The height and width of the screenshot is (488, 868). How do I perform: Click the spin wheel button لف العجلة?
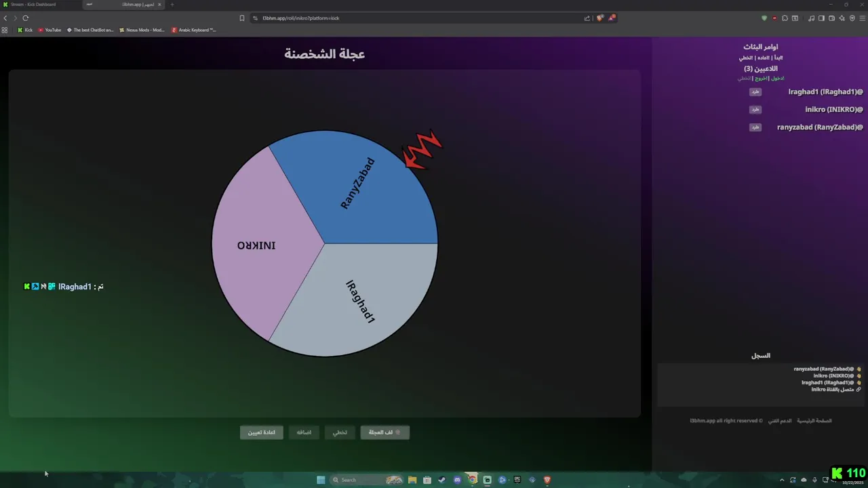(x=384, y=432)
